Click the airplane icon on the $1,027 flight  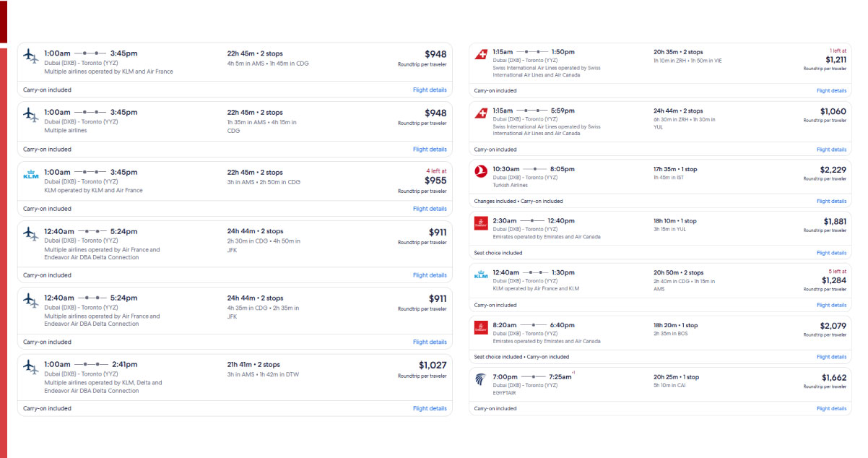coord(30,366)
